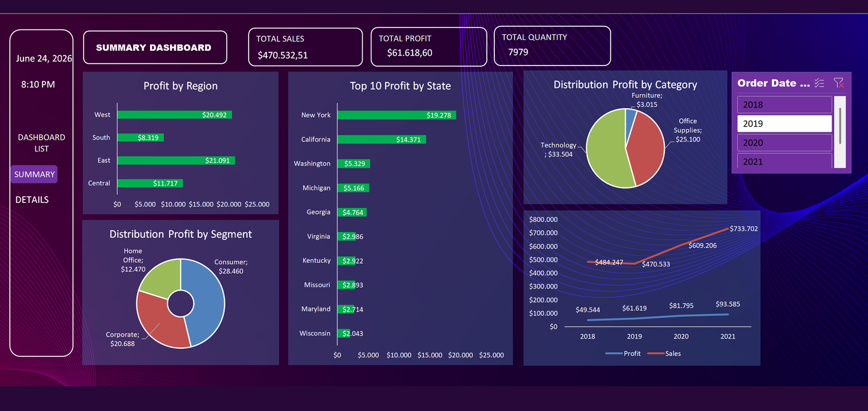Click the $733.702 sales data label
Screen dimensions: 868x411
coord(744,228)
